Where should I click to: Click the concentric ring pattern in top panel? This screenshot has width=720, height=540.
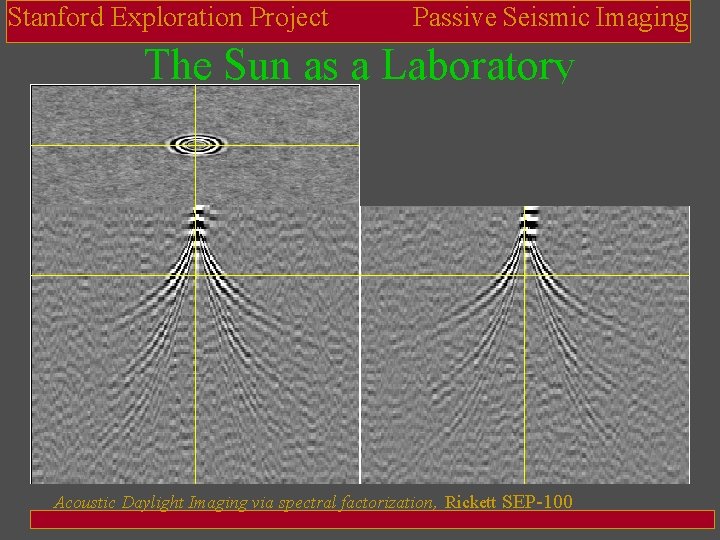click(x=197, y=144)
